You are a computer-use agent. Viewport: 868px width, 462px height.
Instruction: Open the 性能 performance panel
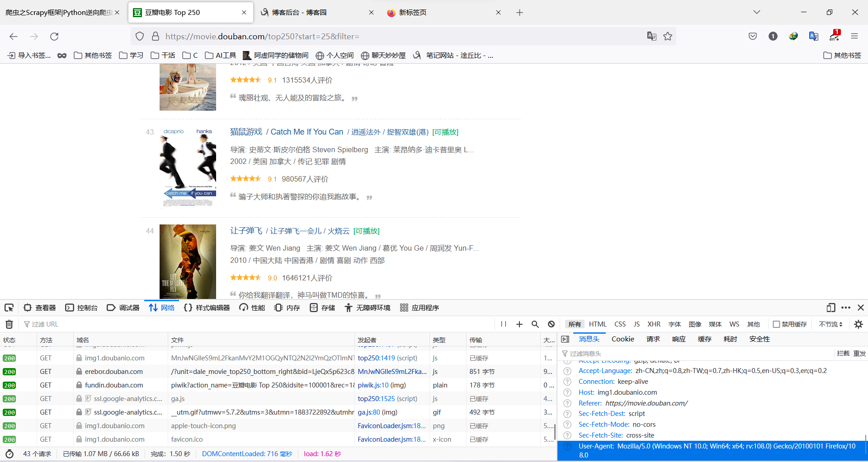click(x=252, y=308)
